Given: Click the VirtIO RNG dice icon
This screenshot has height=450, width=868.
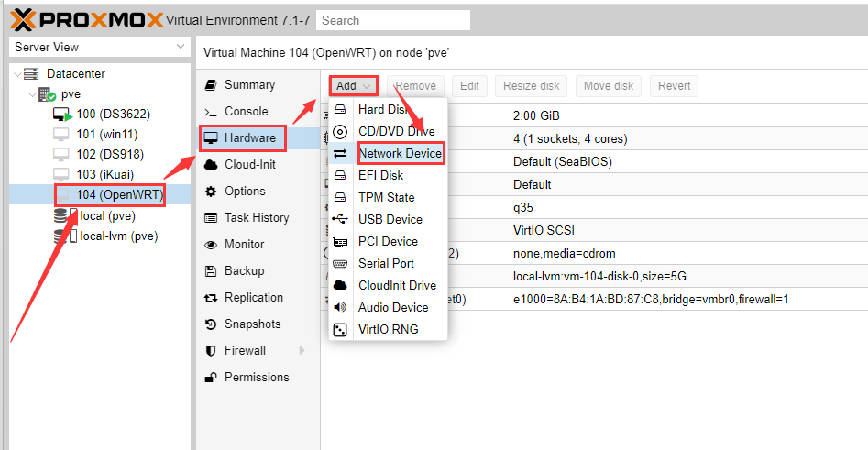Looking at the screenshot, I should coord(340,330).
